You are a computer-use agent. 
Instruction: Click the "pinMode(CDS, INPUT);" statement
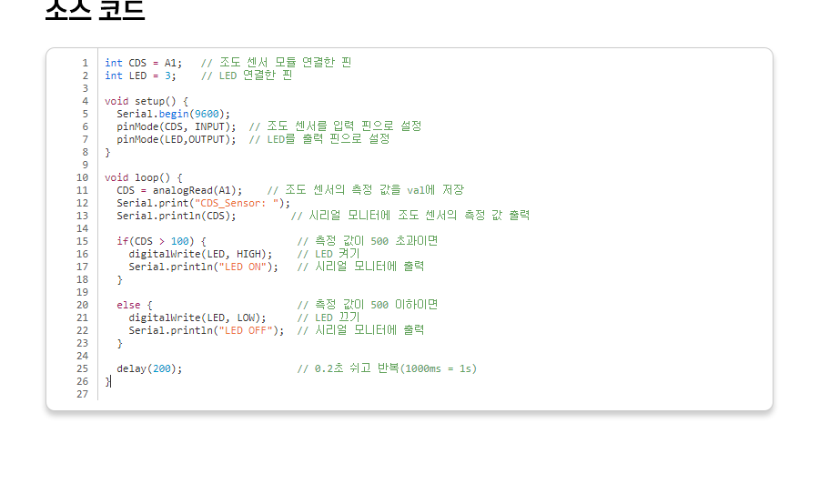(x=176, y=126)
